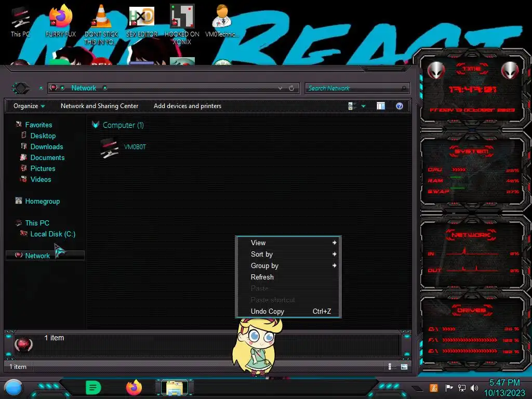Open the Explorer help icon
Screen dimensions: 532x399
400,106
